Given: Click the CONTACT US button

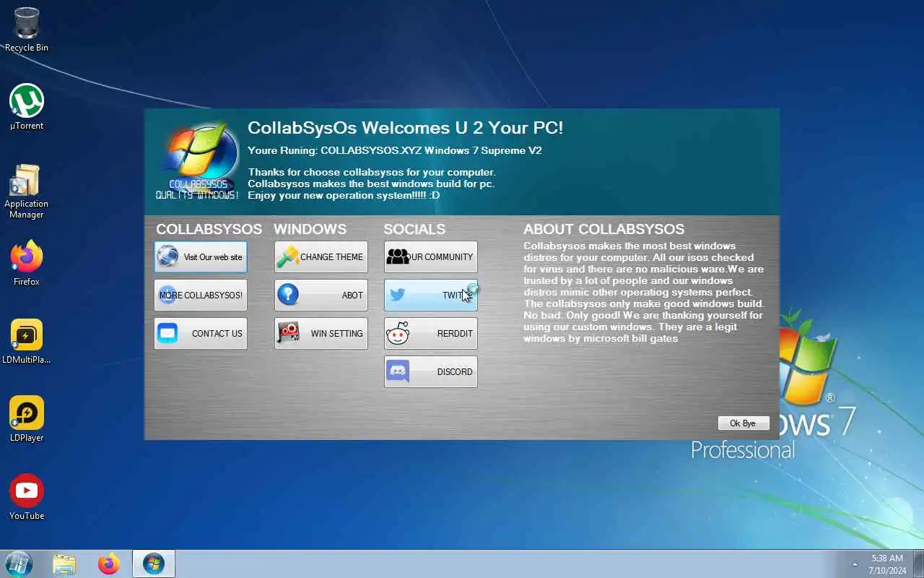Looking at the screenshot, I should pos(201,333).
